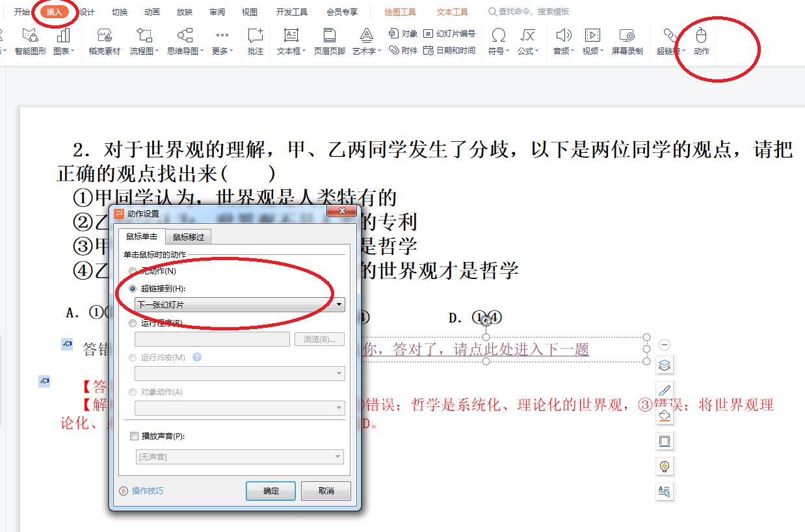Screen dimensions: 805x532
Task: Select the 无动作 no-action radio option
Action: (133, 272)
